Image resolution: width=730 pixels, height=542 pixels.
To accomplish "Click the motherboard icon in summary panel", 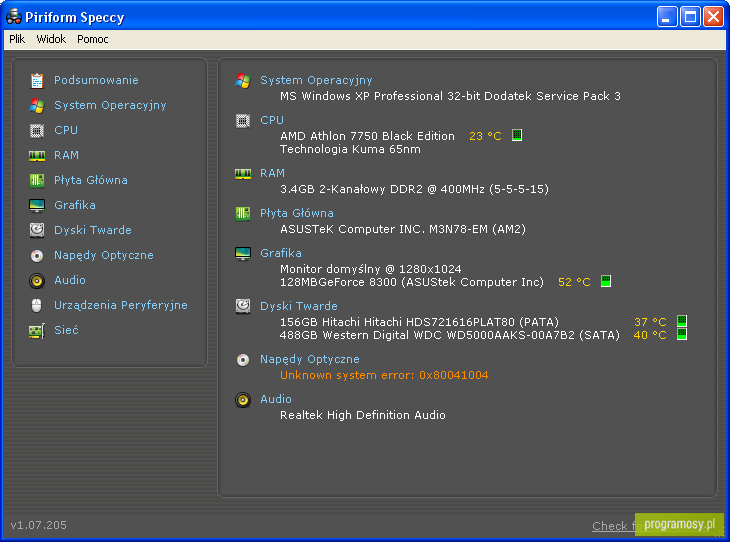I will point(243,214).
